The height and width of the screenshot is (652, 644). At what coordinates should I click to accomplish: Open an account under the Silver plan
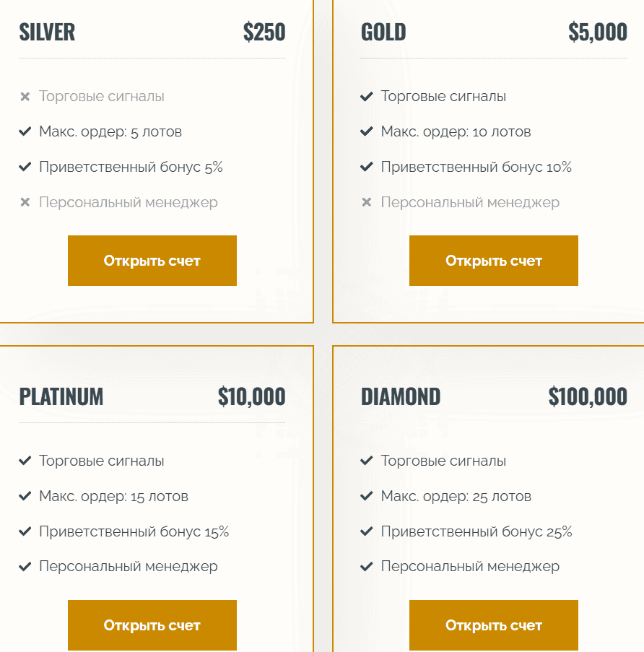click(152, 261)
